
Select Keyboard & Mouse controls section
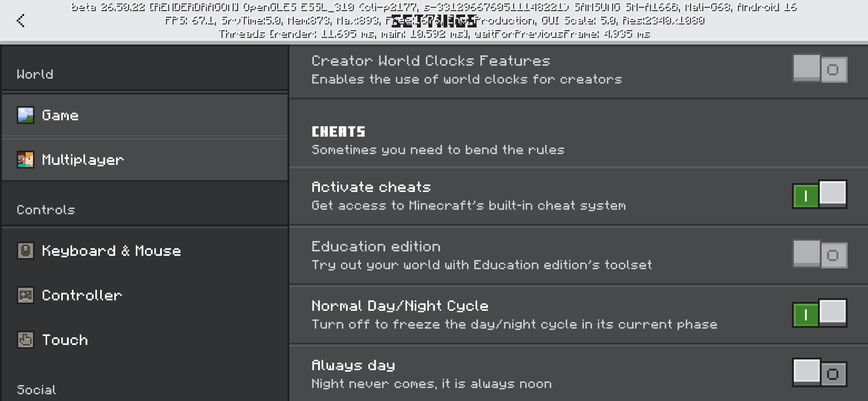point(145,251)
